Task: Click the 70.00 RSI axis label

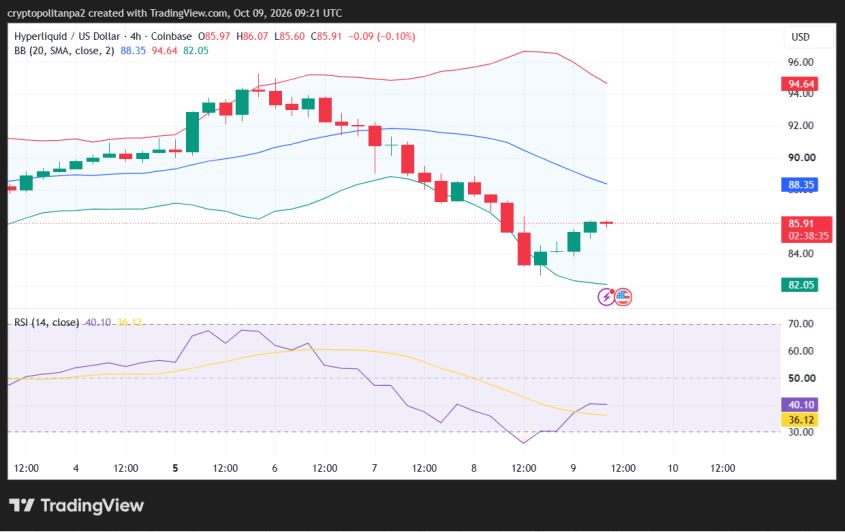Action: (x=801, y=323)
